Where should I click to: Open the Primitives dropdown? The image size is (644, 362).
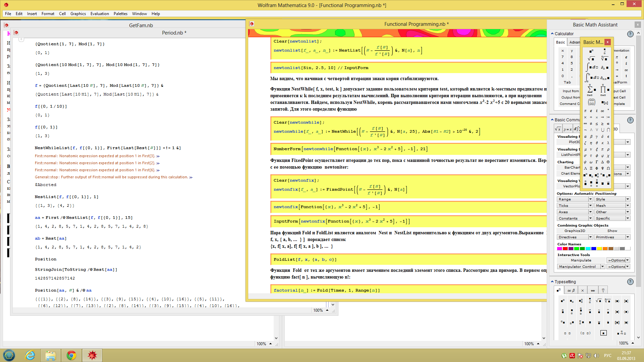click(x=612, y=237)
